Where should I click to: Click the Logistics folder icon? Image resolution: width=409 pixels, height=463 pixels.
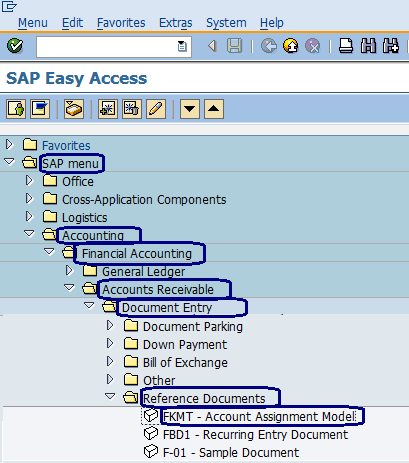tap(50, 217)
